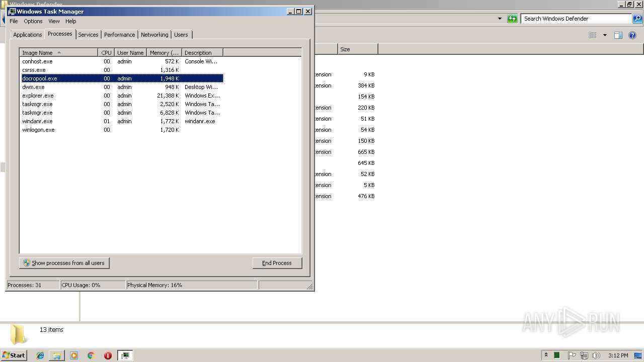This screenshot has height=362, width=644.
Task: Launch Windows Media Player taskbar icon
Action: pyautogui.click(x=74, y=355)
